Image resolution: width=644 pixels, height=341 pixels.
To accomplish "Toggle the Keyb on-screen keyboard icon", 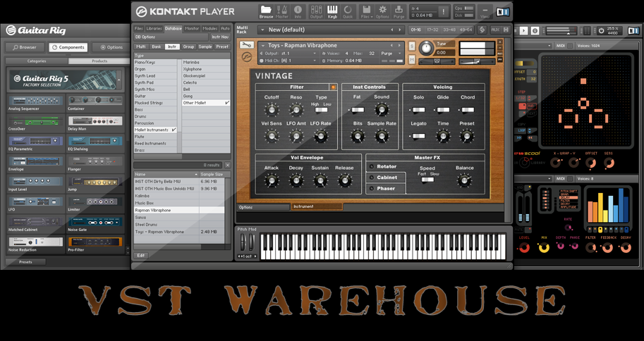I will (x=332, y=11).
